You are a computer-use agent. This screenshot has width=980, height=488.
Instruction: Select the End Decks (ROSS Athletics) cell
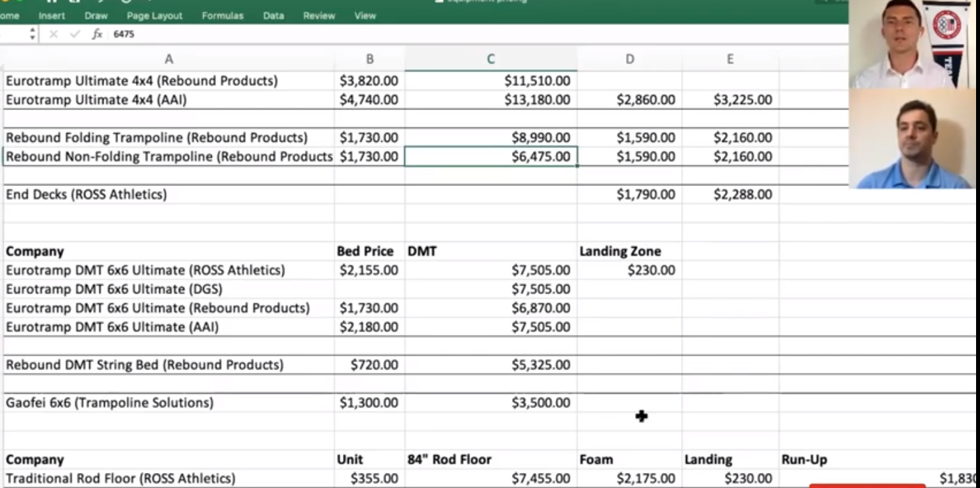168,195
